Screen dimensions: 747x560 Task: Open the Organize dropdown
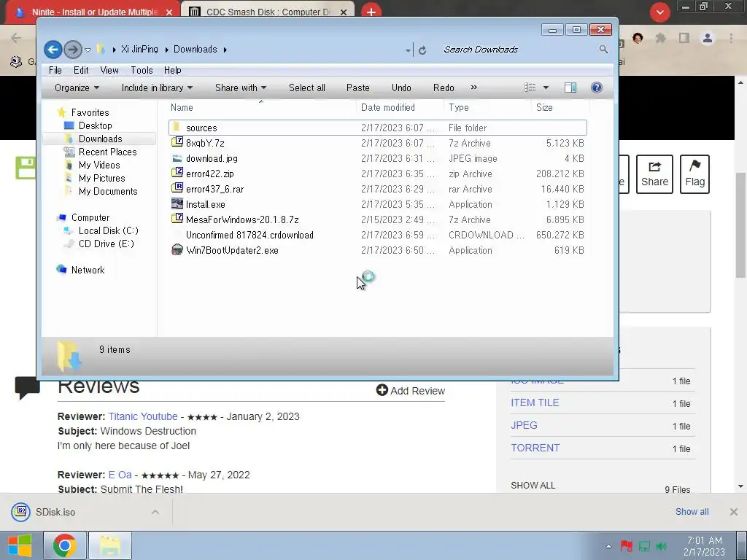click(x=77, y=87)
